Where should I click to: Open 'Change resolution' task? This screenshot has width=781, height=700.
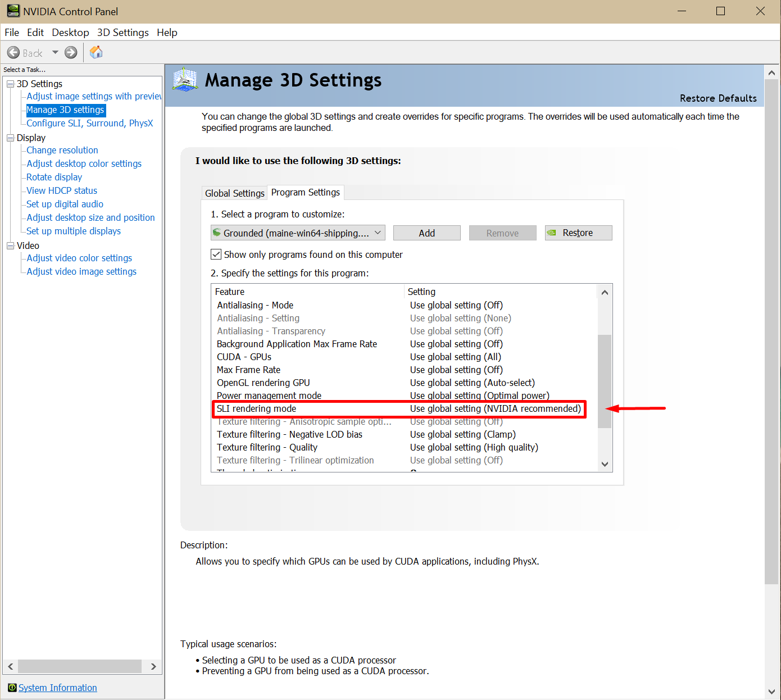[x=62, y=151]
